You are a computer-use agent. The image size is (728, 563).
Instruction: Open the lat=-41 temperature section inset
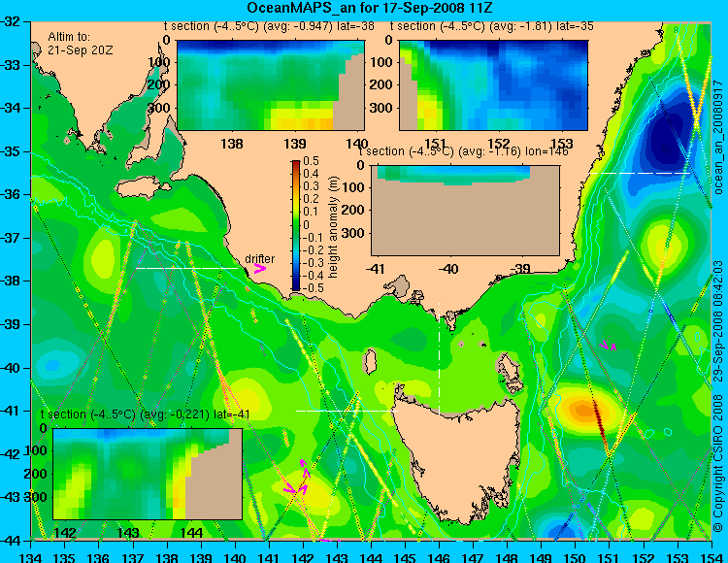[148, 474]
